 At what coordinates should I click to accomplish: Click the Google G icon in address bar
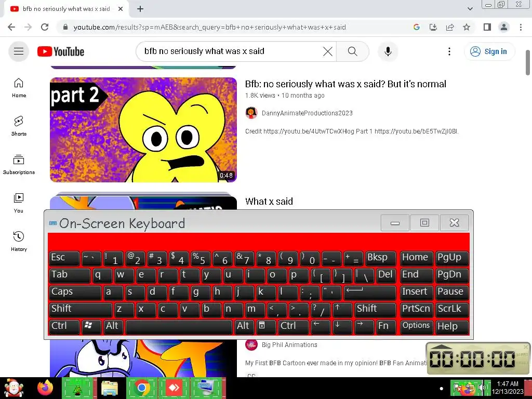(417, 27)
